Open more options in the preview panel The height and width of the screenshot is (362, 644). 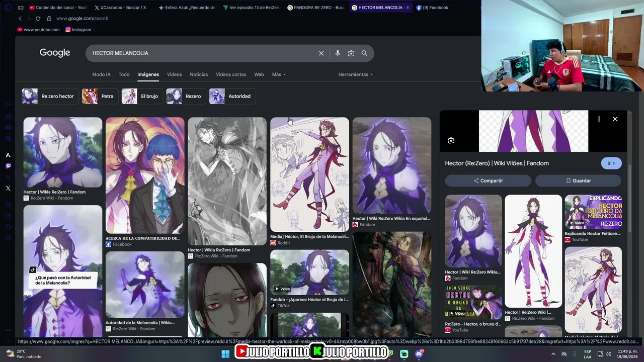click(599, 119)
